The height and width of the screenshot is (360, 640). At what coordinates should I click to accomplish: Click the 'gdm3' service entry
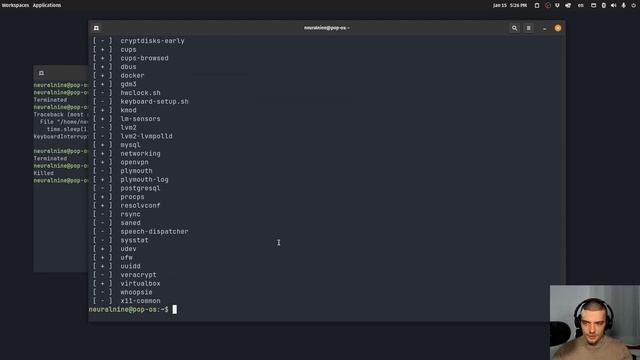click(128, 84)
